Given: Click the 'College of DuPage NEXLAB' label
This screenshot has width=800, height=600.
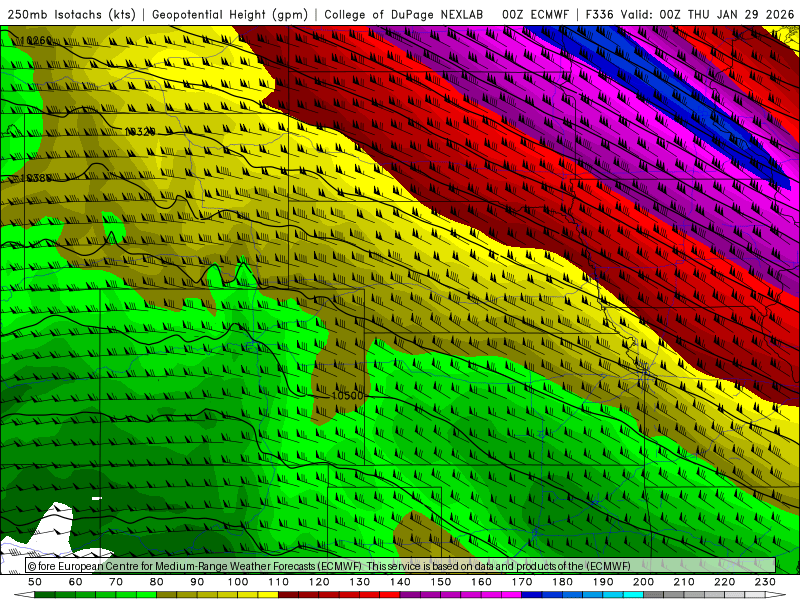Looking at the screenshot, I should [404, 14].
